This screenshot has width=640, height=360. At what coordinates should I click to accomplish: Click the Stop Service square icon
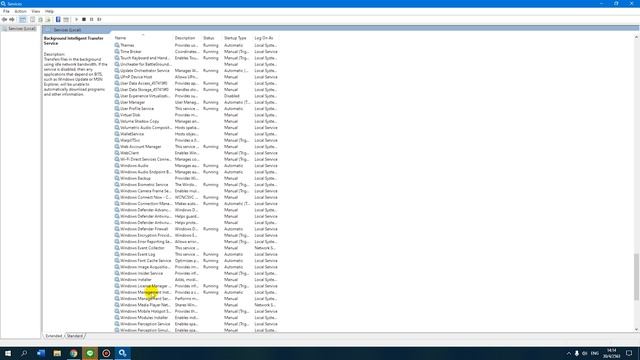pyautogui.click(x=84, y=20)
